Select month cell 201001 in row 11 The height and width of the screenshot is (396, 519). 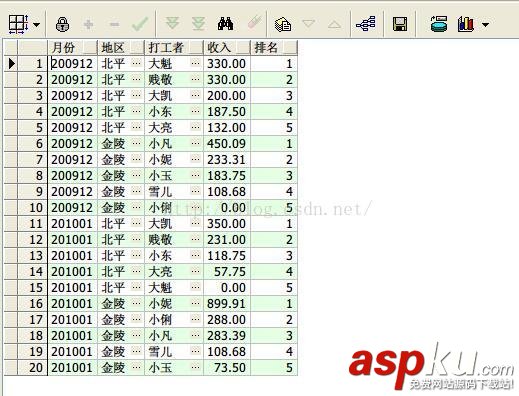73,223
